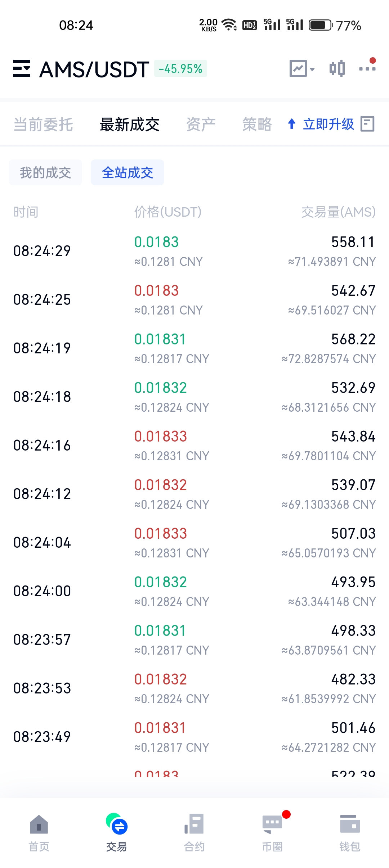This screenshot has width=389, height=868.
Task: Open the trading pair list menu icon
Action: coord(22,68)
